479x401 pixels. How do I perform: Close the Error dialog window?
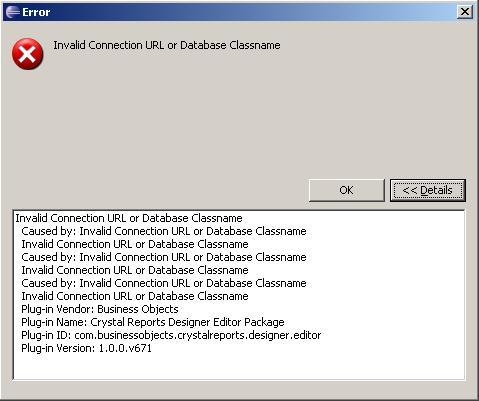[465, 12]
